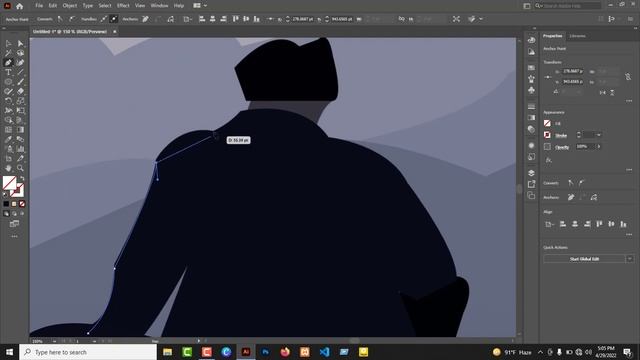Screen dimensions: 640x360
Task: Open the Artboards panel icon
Action: pyautogui.click(x=531, y=196)
